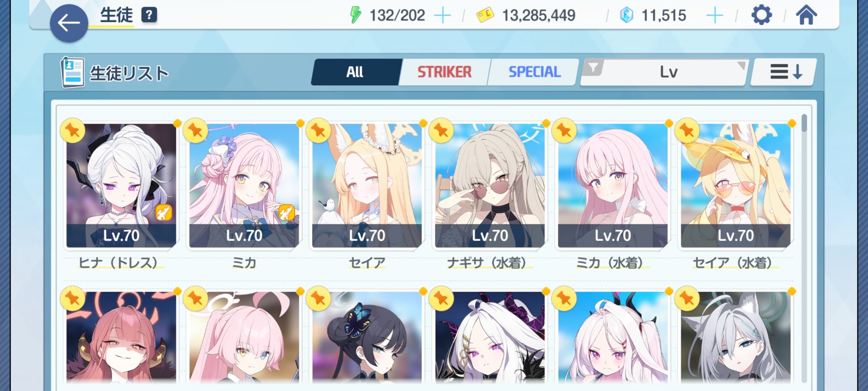Toggle the favorite pin on セイア（水着）

point(687,130)
